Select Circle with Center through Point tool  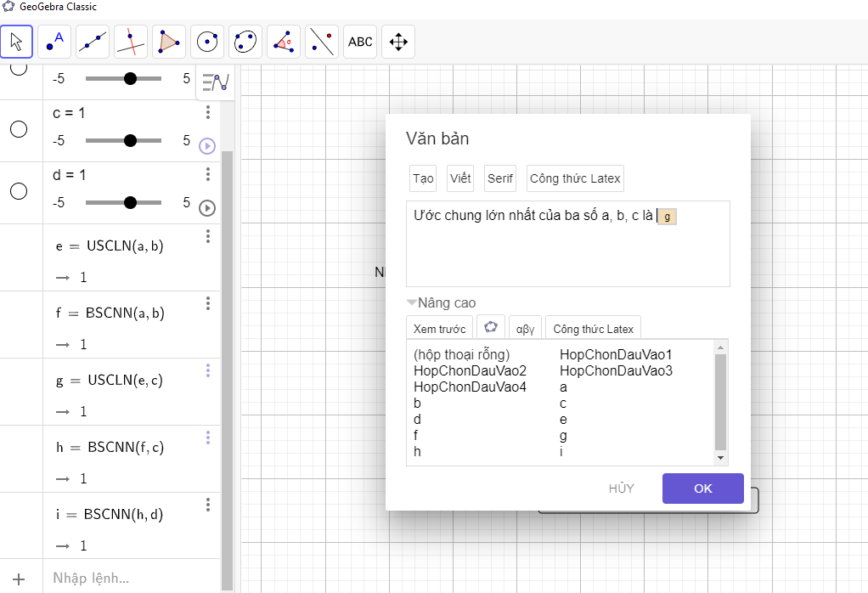207,41
